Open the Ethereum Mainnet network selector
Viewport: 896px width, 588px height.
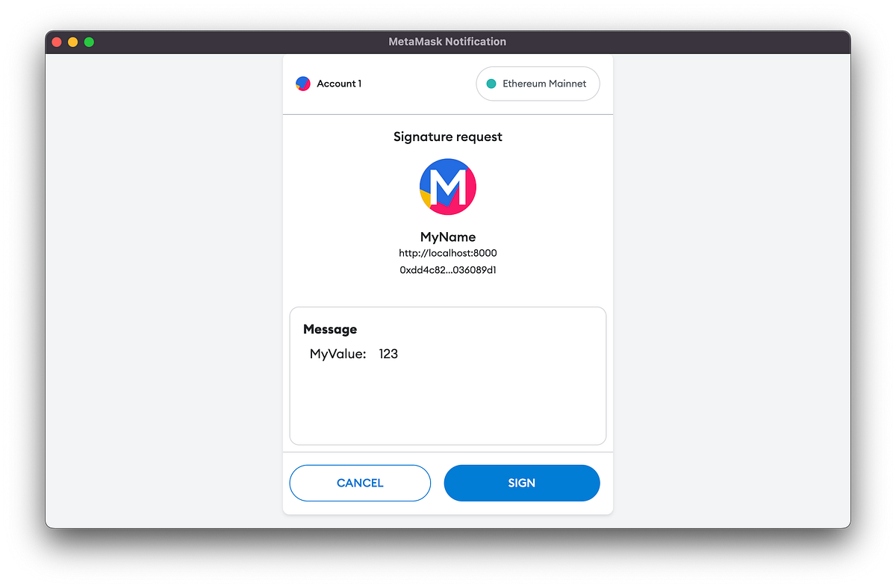coord(538,84)
